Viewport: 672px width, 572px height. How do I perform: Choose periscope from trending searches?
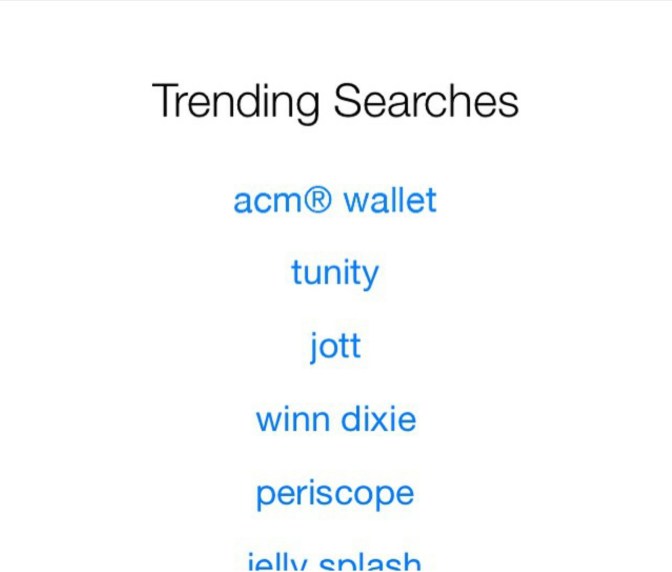(335, 493)
